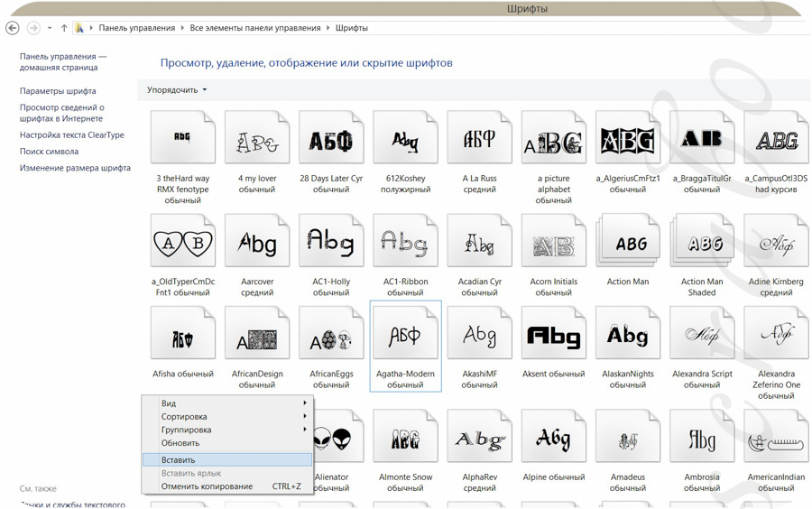The image size is (812, 509).
Task: Open the Вид submenu
Action: 227,403
